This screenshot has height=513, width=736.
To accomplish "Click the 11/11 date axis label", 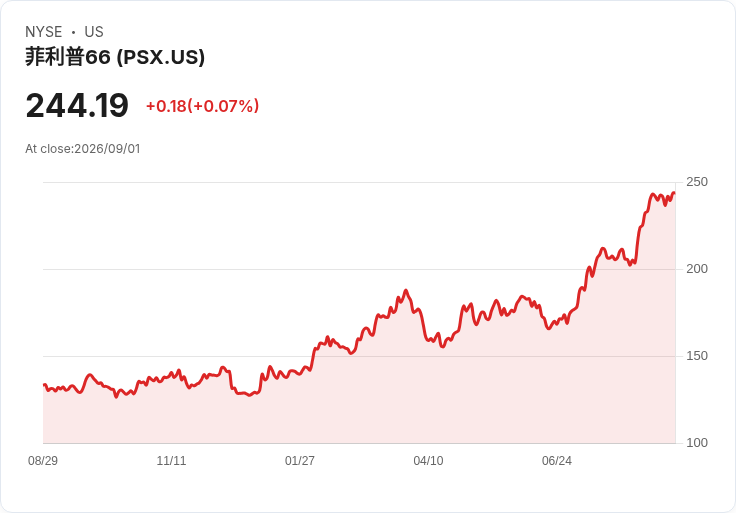I will click(171, 460).
